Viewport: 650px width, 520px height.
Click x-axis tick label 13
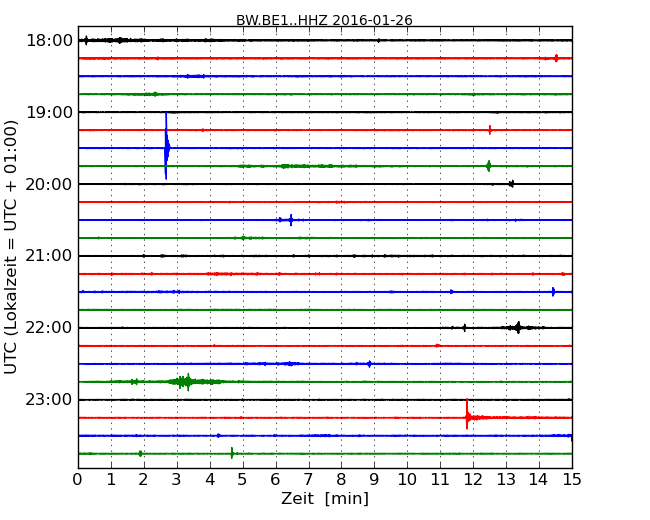click(506, 479)
